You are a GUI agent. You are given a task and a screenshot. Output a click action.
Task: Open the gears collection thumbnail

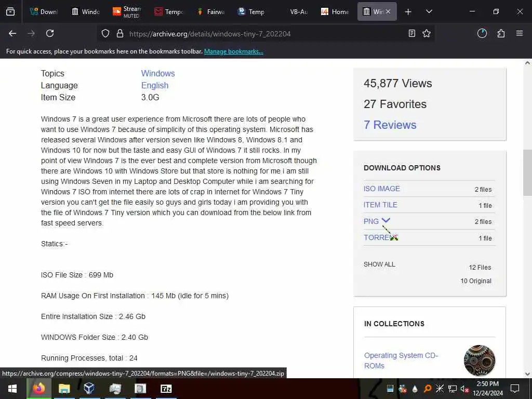coord(480,361)
